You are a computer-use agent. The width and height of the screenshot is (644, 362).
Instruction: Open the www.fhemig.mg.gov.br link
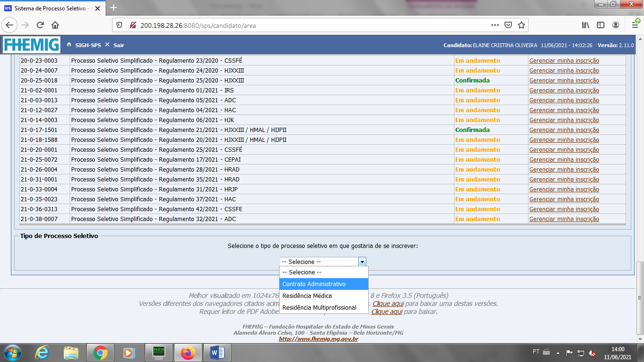point(318,339)
